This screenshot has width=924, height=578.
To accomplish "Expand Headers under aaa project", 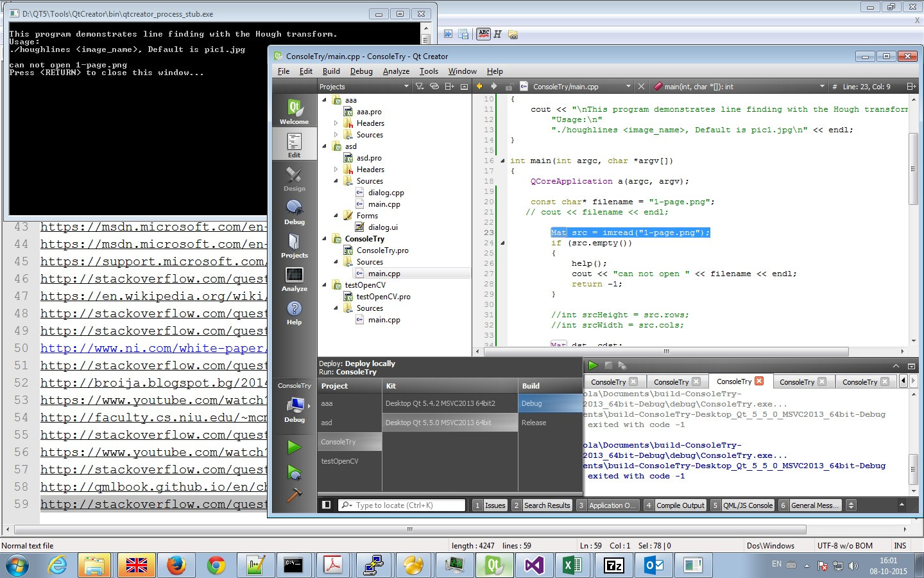I will coord(336,123).
